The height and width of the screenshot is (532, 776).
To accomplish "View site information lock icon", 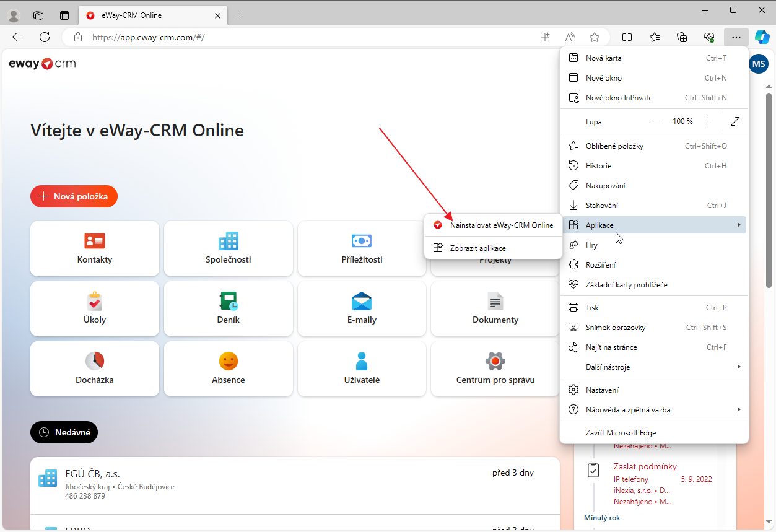I will [78, 37].
